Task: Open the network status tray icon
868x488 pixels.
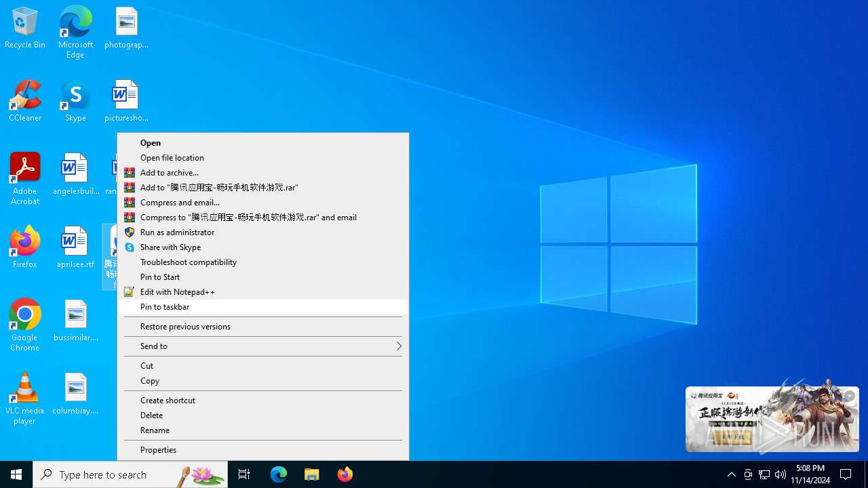Action: point(764,474)
